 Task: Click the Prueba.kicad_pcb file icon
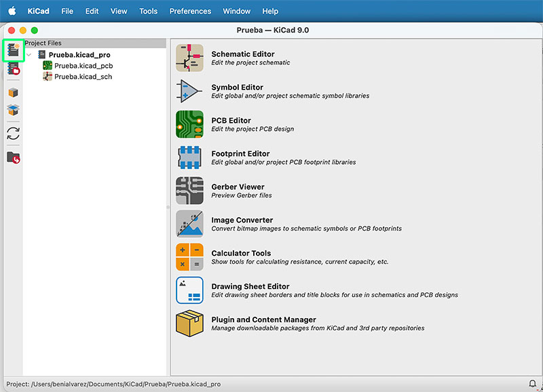point(48,65)
